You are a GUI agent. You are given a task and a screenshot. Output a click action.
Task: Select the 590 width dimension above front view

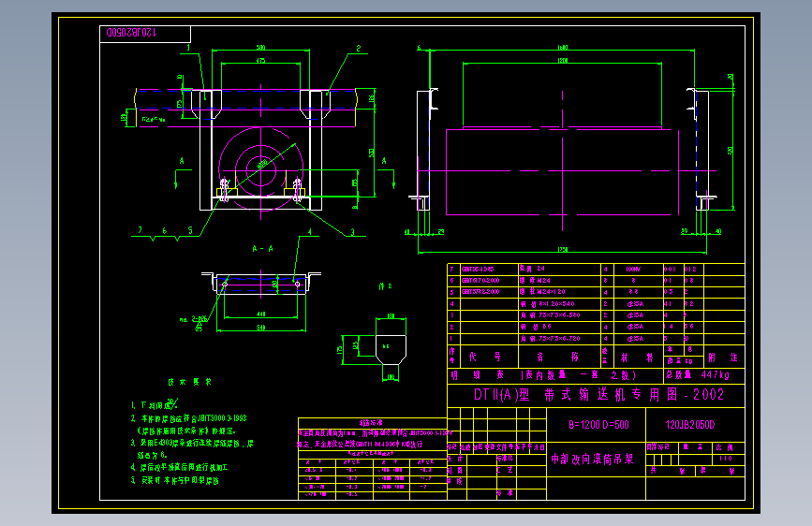coord(261,48)
